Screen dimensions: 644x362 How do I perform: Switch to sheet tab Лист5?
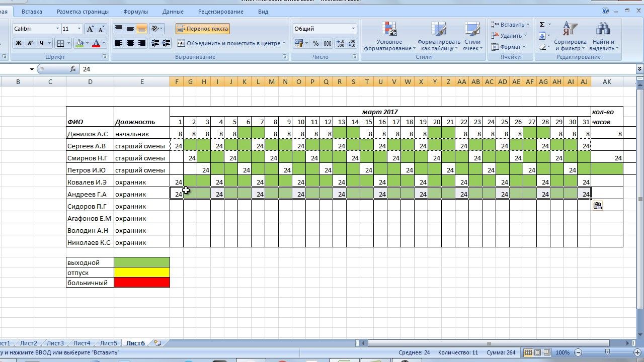point(108,343)
